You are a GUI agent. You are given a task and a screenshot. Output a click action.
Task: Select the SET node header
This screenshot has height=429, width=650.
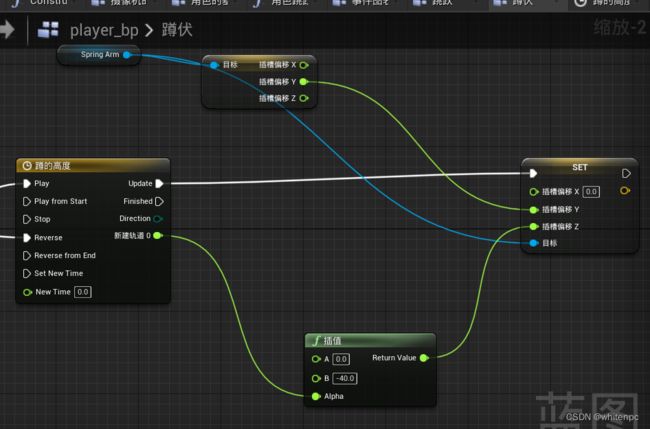[580, 166]
